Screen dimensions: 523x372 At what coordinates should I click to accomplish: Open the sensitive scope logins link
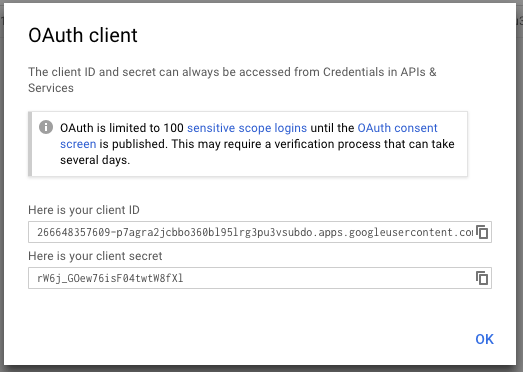coord(247,128)
